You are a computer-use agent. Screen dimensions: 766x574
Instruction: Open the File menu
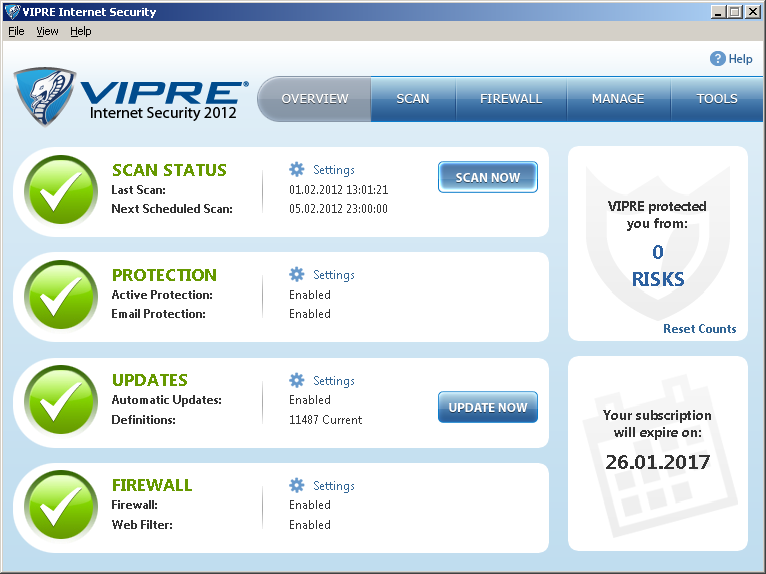pyautogui.click(x=15, y=31)
